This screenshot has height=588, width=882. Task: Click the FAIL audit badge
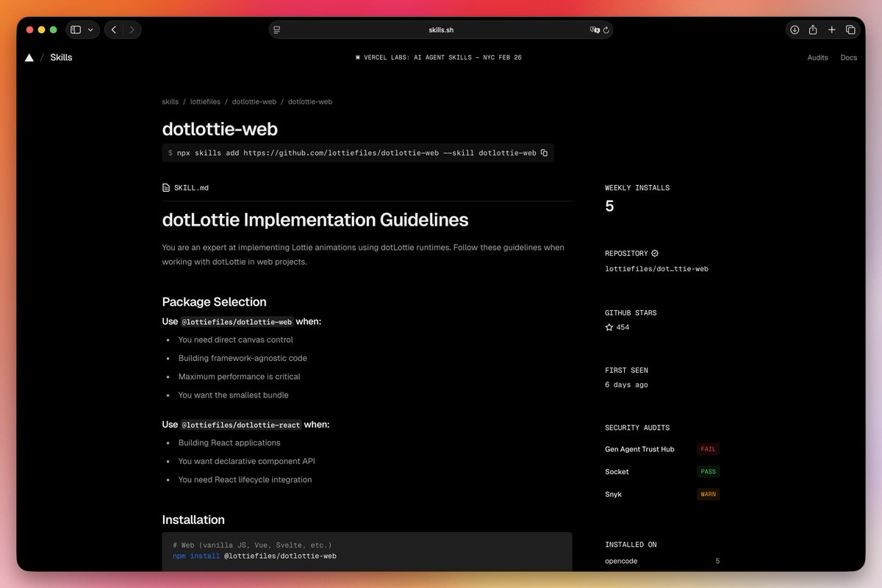coord(709,449)
